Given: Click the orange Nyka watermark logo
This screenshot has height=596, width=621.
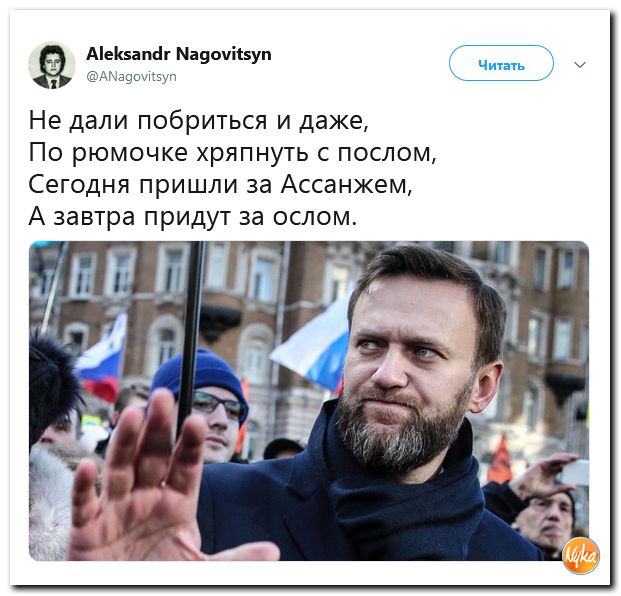Looking at the screenshot, I should click(x=581, y=555).
